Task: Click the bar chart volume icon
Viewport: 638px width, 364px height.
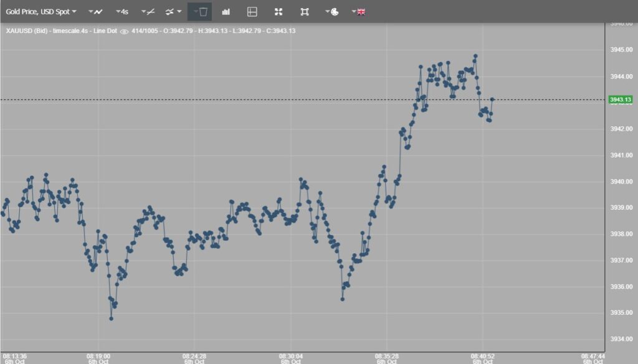Action: click(226, 11)
